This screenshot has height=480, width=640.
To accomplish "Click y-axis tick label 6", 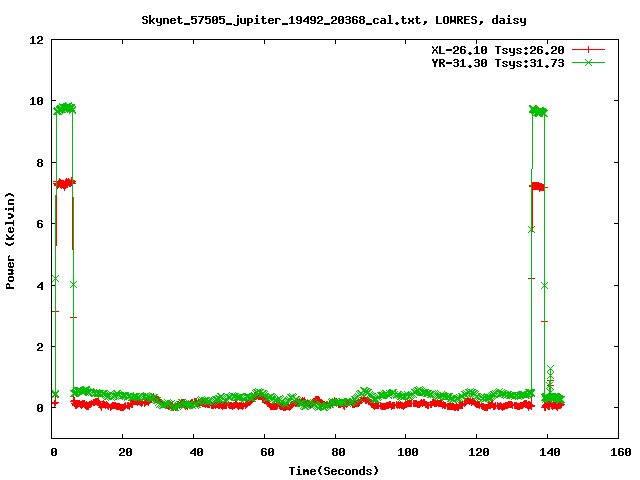I will [x=40, y=224].
